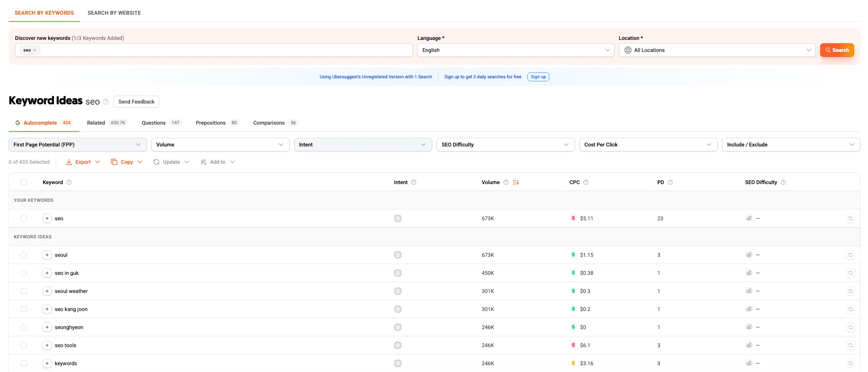Open the CPC column info icon
Viewport: 868px width, 372px height.
tap(586, 182)
